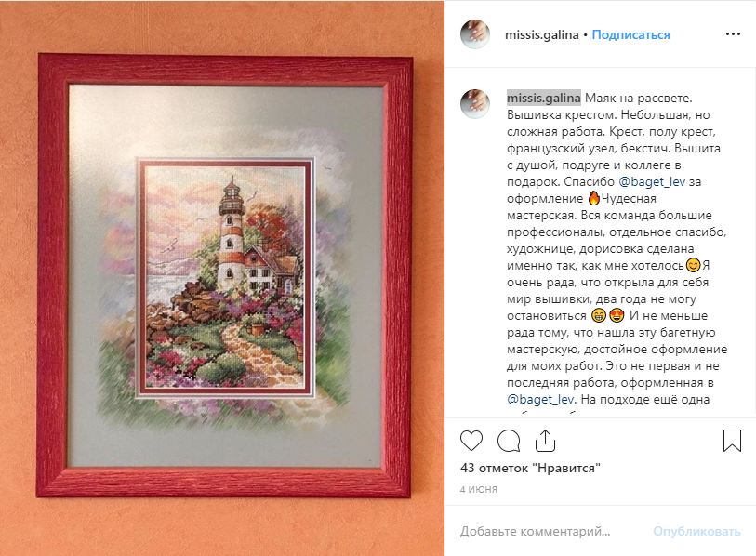Open the three-dot more options menu
This screenshot has width=756, height=556.
pos(733,34)
